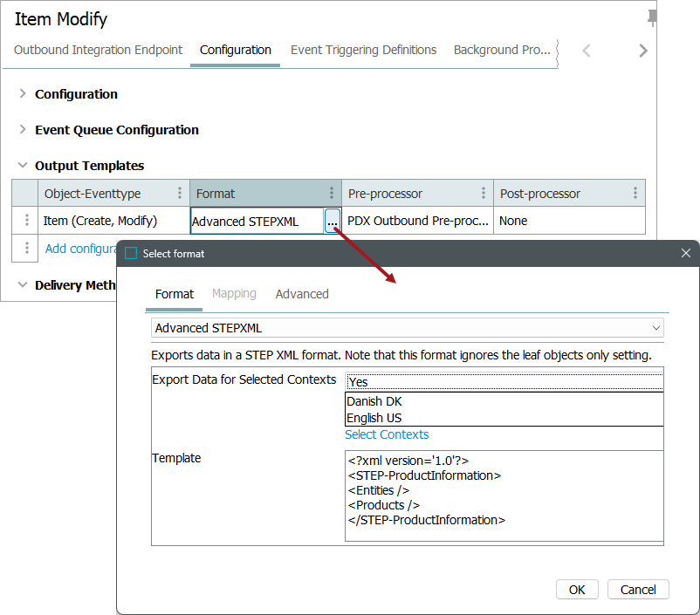
Task: Open Pre-processor column options menu
Action: [484, 194]
